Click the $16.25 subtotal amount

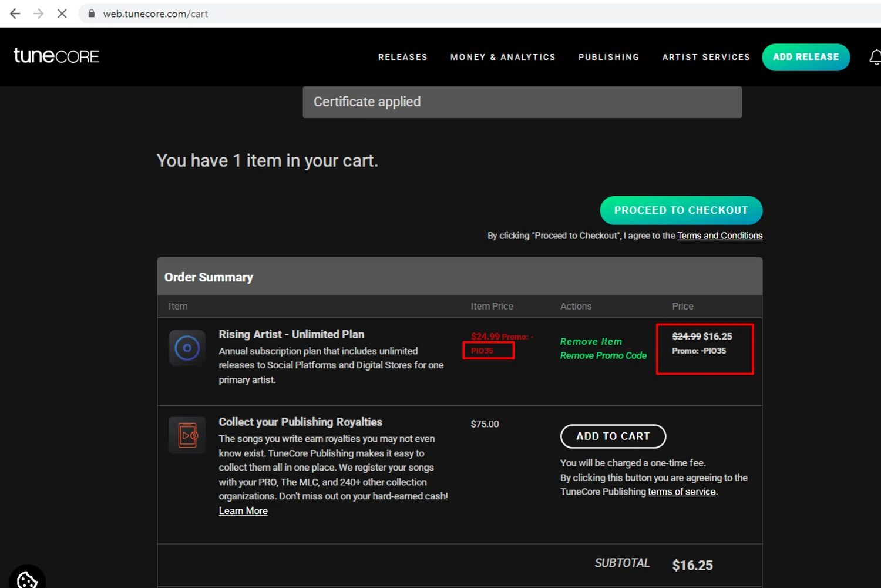(692, 566)
